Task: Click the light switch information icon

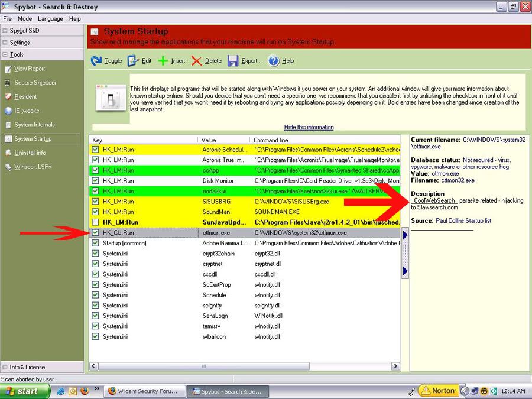Action: (x=111, y=98)
